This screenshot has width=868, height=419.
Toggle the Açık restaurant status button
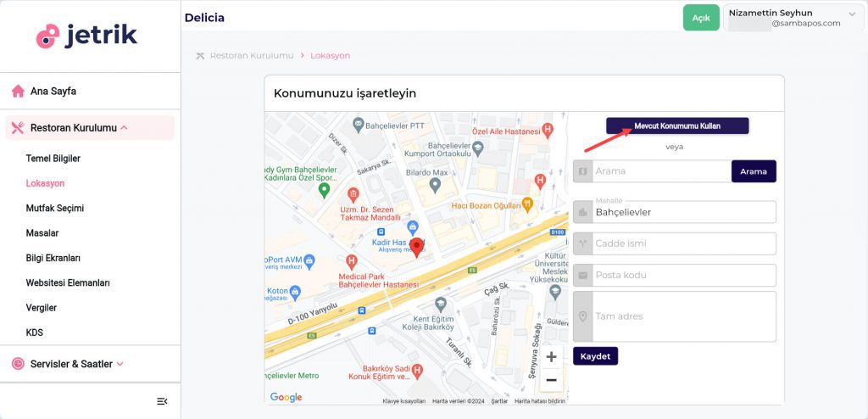pos(700,18)
